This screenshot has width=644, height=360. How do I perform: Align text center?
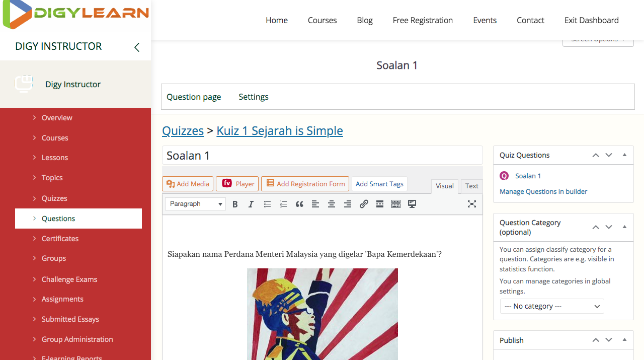(x=332, y=204)
